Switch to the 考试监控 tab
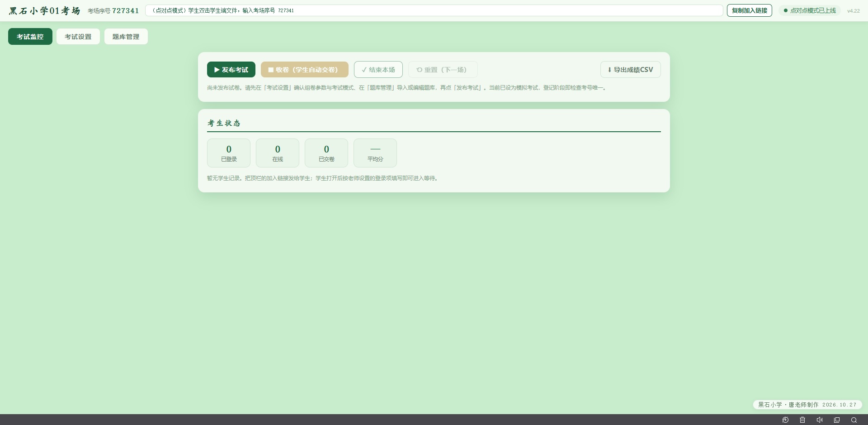The height and width of the screenshot is (425, 868). (30, 37)
